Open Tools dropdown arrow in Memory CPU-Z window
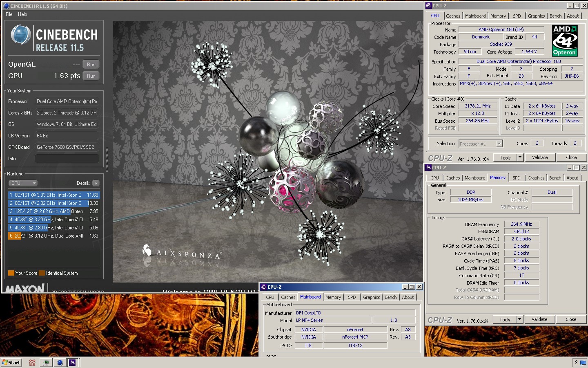The image size is (588, 368). [x=519, y=319]
